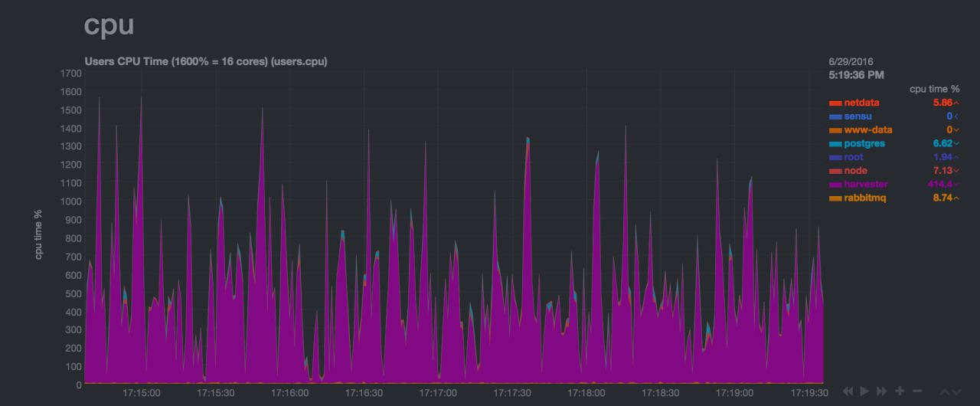Shrink chart height with up chevron

click(944, 392)
